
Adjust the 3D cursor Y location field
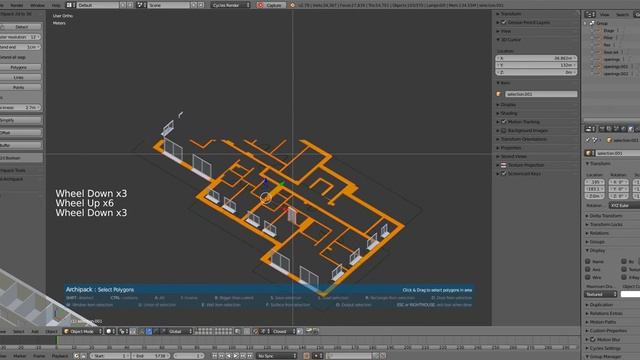[x=536, y=65]
